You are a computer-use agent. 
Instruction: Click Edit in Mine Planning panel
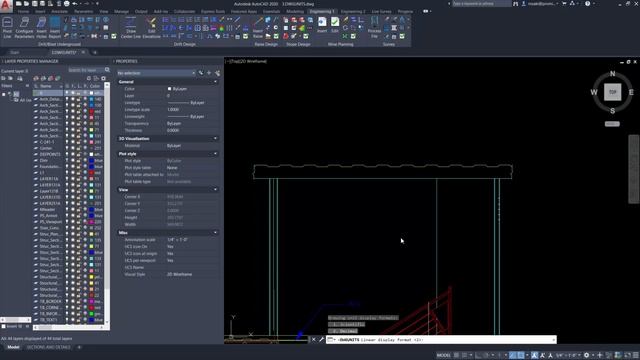click(x=335, y=25)
